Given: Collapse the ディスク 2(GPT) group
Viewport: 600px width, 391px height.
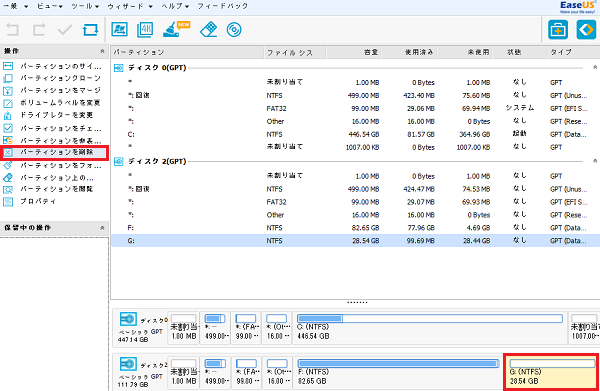Looking at the screenshot, I should [x=595, y=161].
